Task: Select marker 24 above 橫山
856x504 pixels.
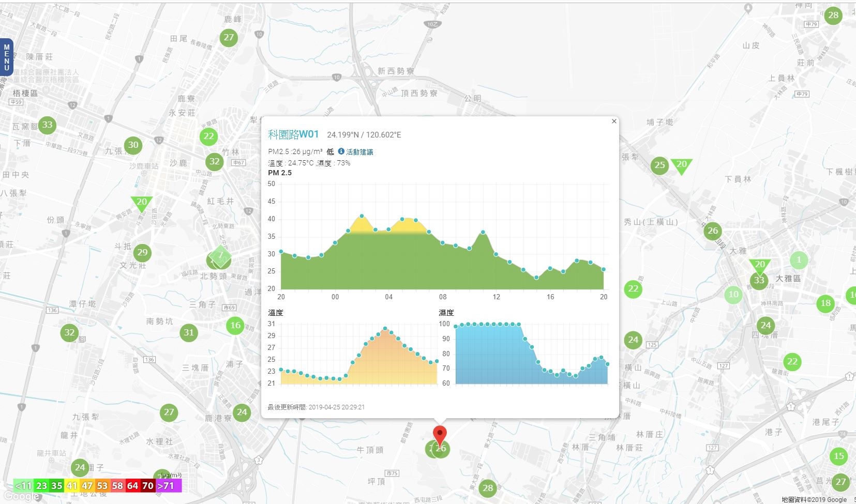Action: tap(633, 340)
